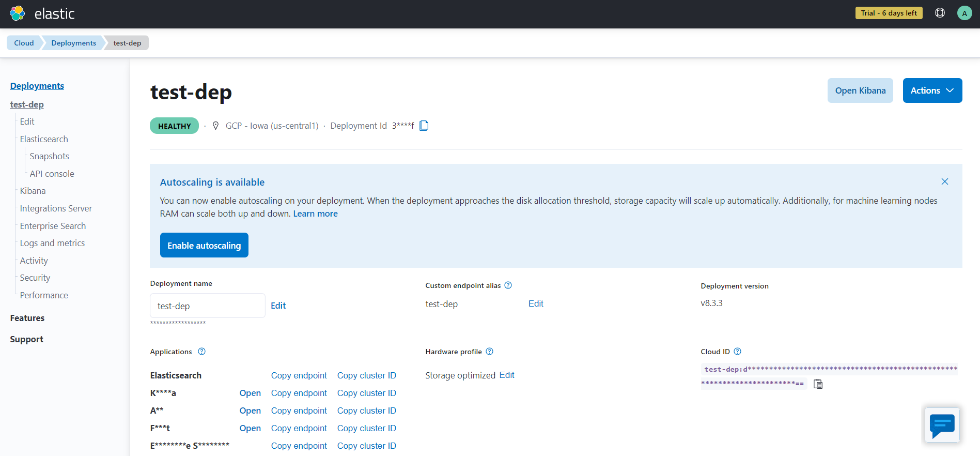
Task: Select Elasticsearch in the sidebar
Action: point(44,139)
